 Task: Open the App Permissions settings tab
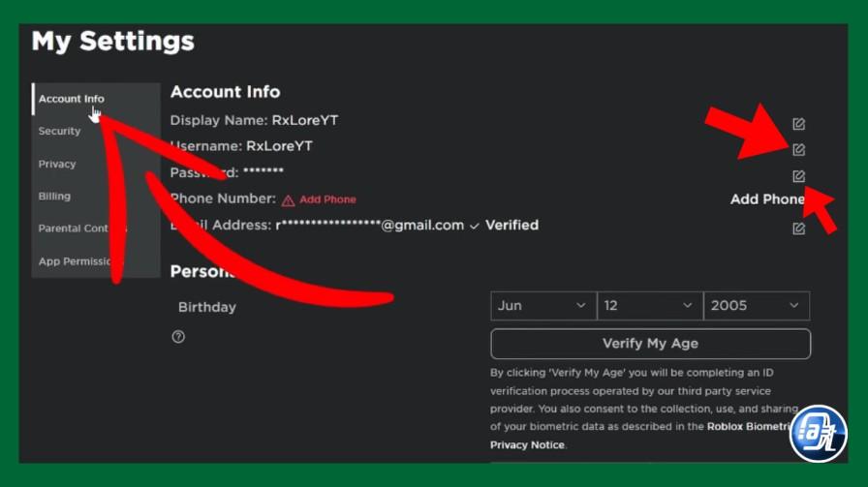point(96,261)
